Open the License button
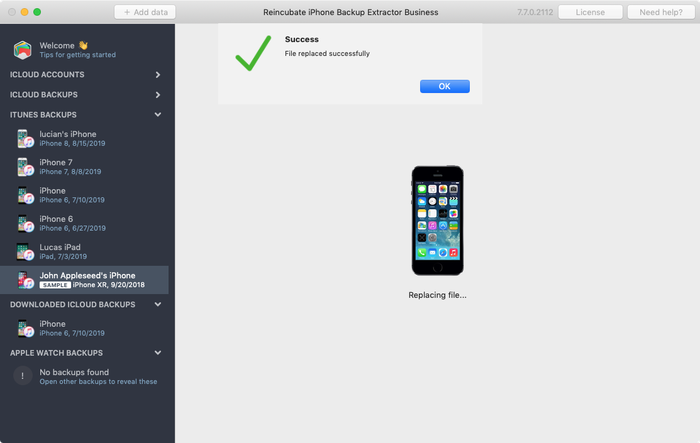The height and width of the screenshot is (443, 700). 590,12
